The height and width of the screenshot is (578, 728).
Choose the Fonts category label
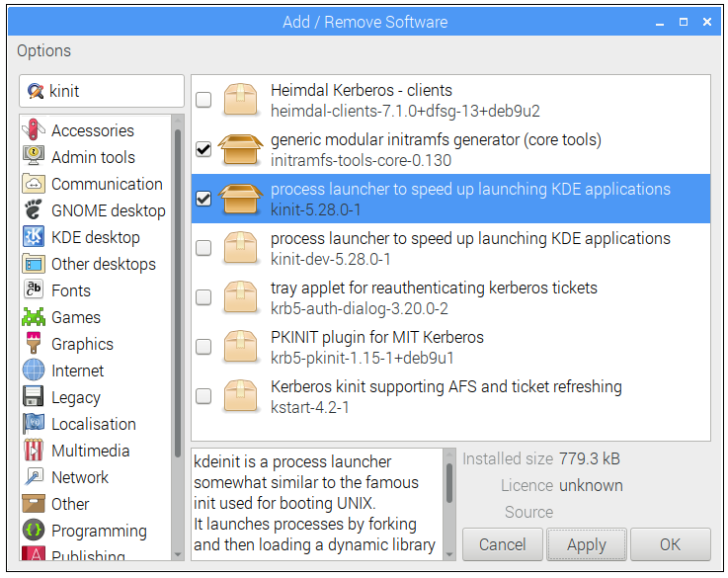(x=71, y=290)
